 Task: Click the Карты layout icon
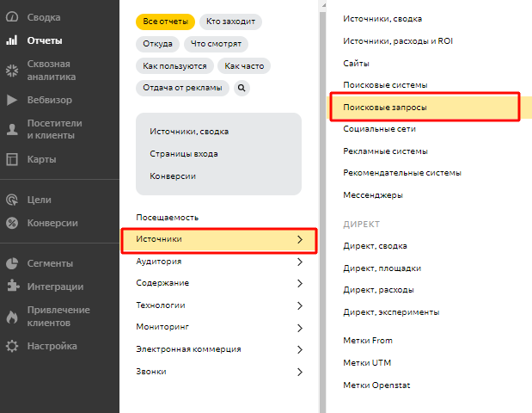pyautogui.click(x=12, y=159)
